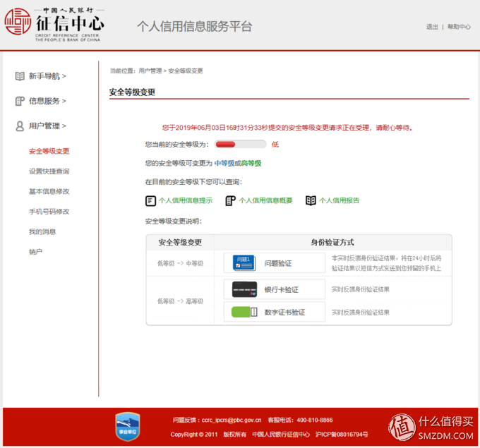Click the security level progress bar
The image size is (480, 448).
point(240,145)
